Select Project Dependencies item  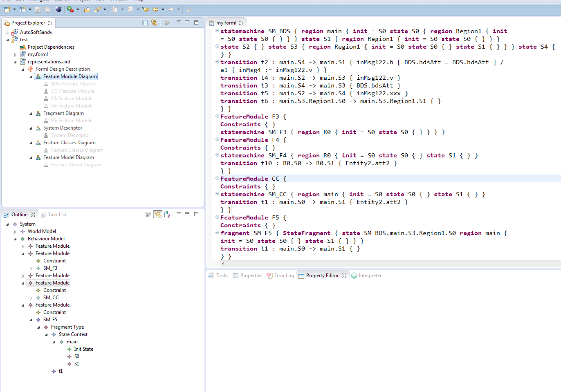51,47
